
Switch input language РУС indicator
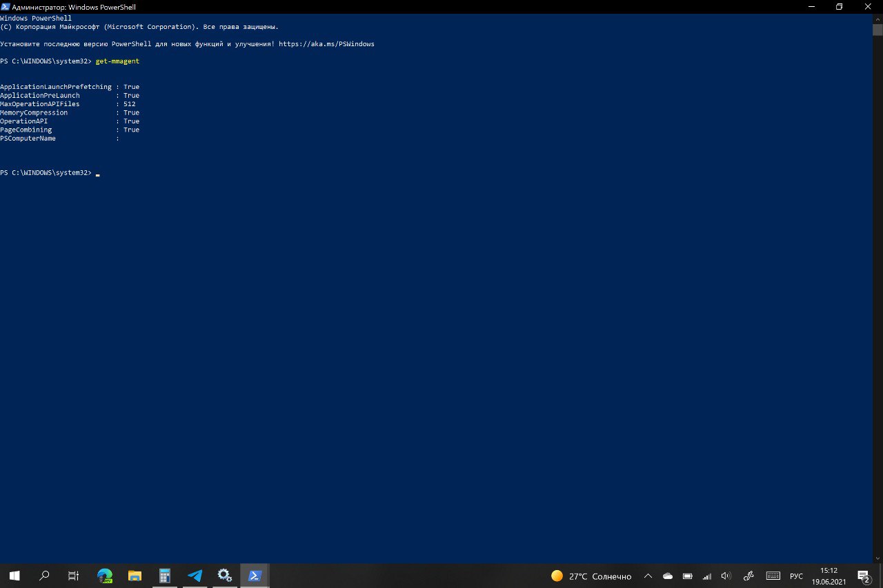pos(796,576)
